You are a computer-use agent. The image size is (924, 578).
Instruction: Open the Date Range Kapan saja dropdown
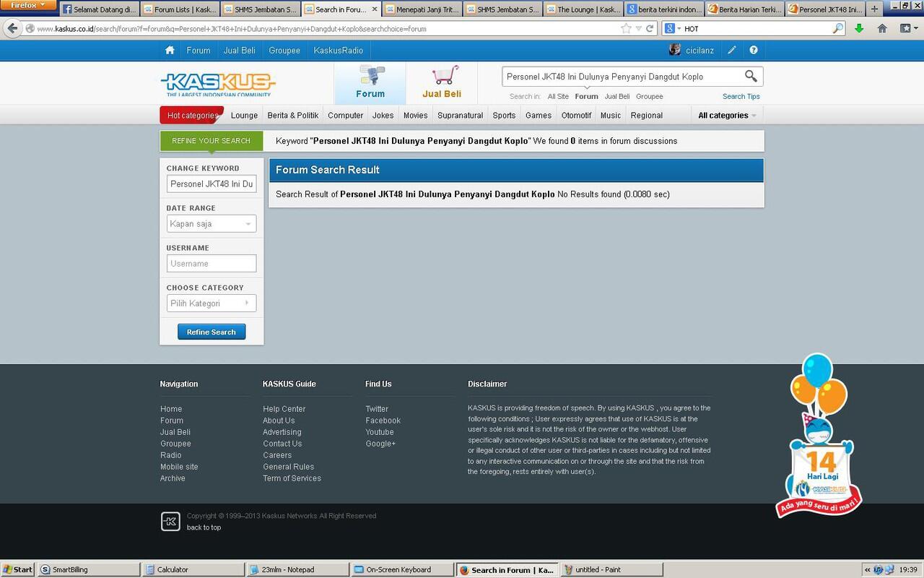point(212,224)
